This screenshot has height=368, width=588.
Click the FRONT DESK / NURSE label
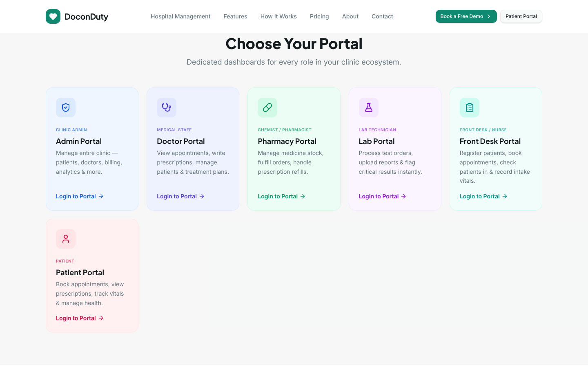pyautogui.click(x=483, y=130)
